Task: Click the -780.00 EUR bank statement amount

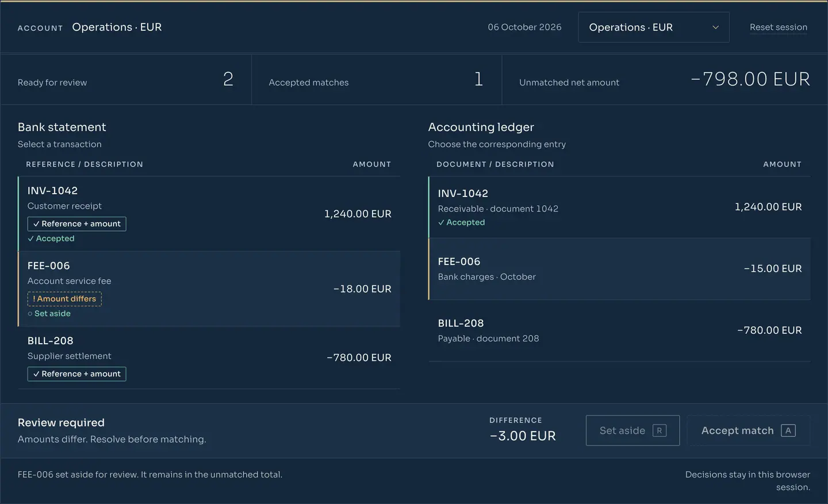Action: point(359,357)
